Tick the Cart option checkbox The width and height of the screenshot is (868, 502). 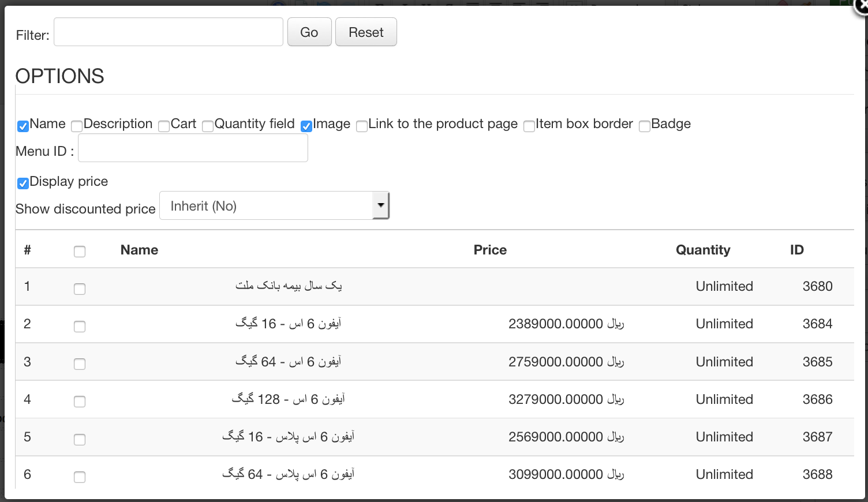(164, 126)
